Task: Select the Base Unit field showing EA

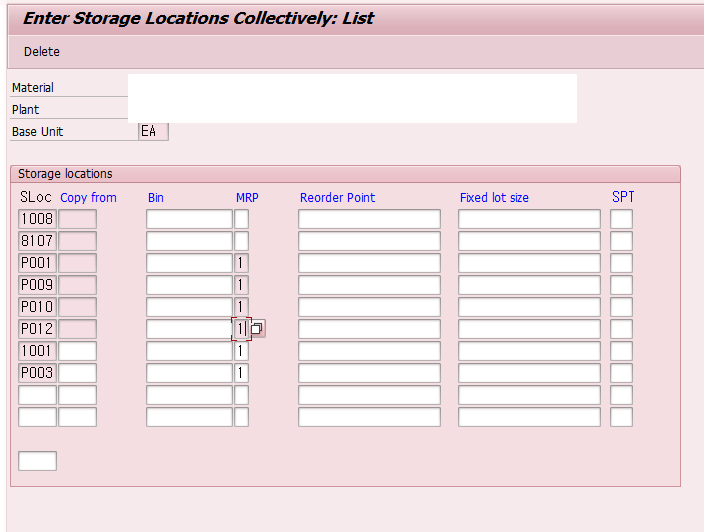Action: (x=154, y=132)
